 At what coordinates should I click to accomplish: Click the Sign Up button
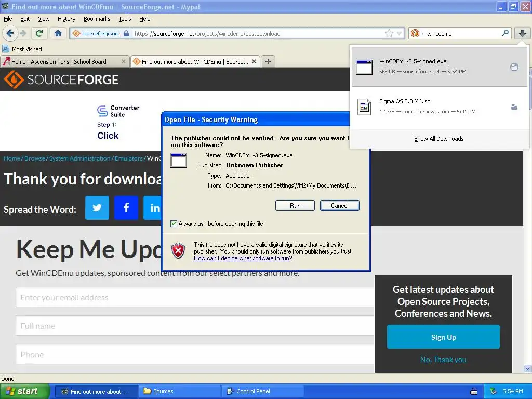click(x=444, y=337)
